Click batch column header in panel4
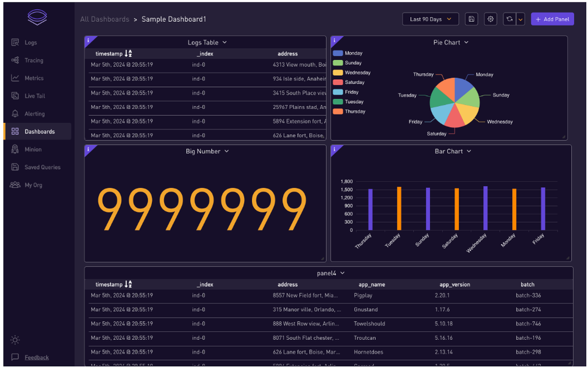588x368 pixels. click(x=527, y=284)
